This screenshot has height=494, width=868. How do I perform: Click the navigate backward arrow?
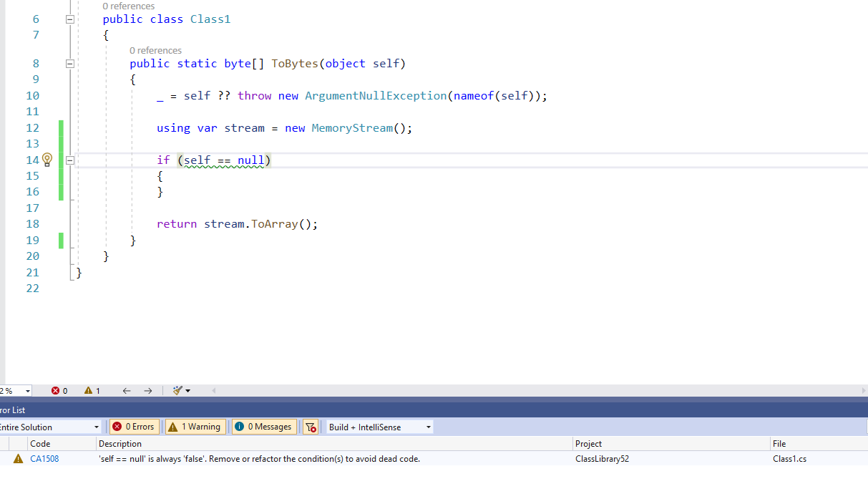[127, 390]
